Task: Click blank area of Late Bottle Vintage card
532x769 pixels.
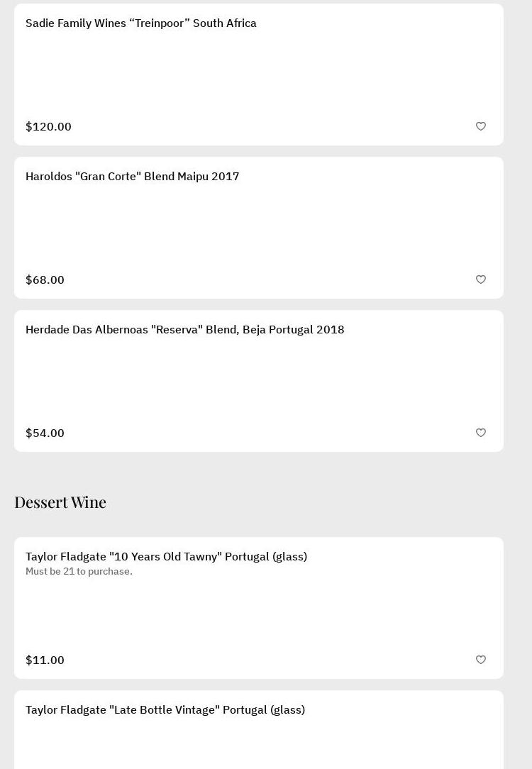Action: [x=259, y=745]
